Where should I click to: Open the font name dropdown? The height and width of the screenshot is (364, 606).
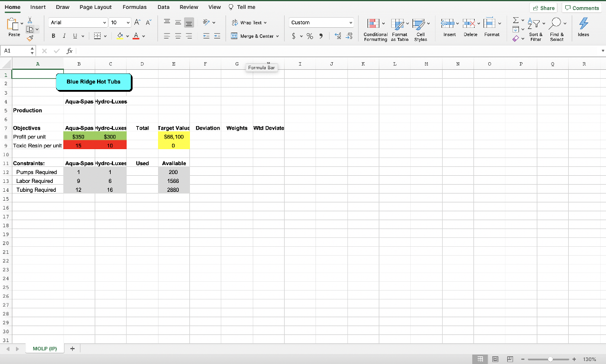(77, 22)
